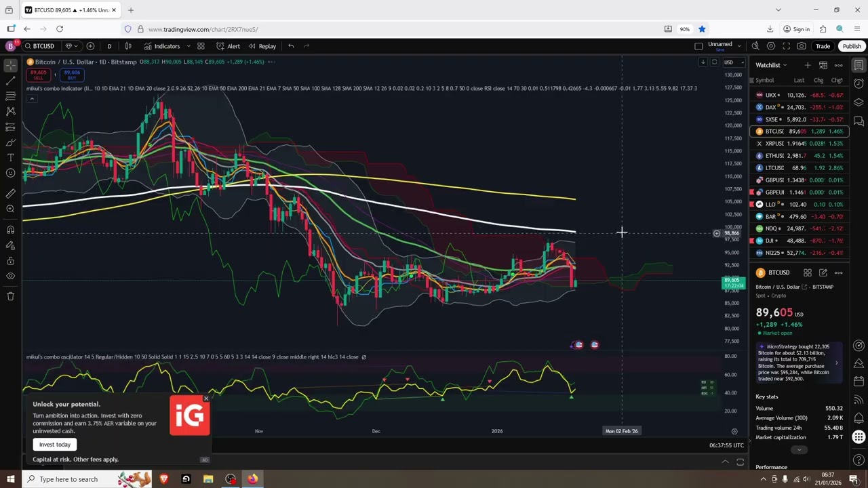Image resolution: width=868 pixels, height=488 pixels.
Task: Click the blue 89,606 BUY button
Action: 72,75
